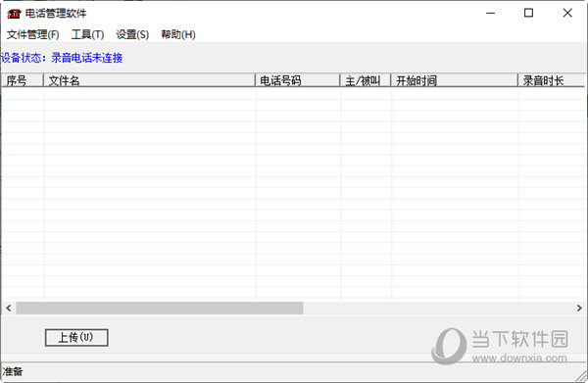Click the 设备状态 recording phone status text

click(x=62, y=58)
